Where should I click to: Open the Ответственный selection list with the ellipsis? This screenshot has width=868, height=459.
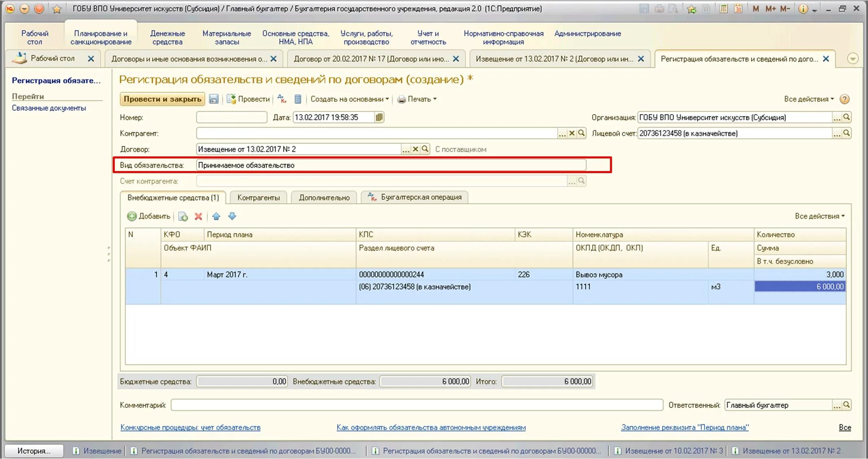837,405
